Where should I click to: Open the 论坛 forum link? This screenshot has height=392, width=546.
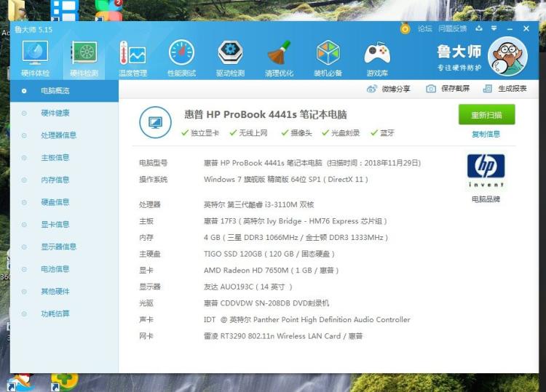[425, 29]
